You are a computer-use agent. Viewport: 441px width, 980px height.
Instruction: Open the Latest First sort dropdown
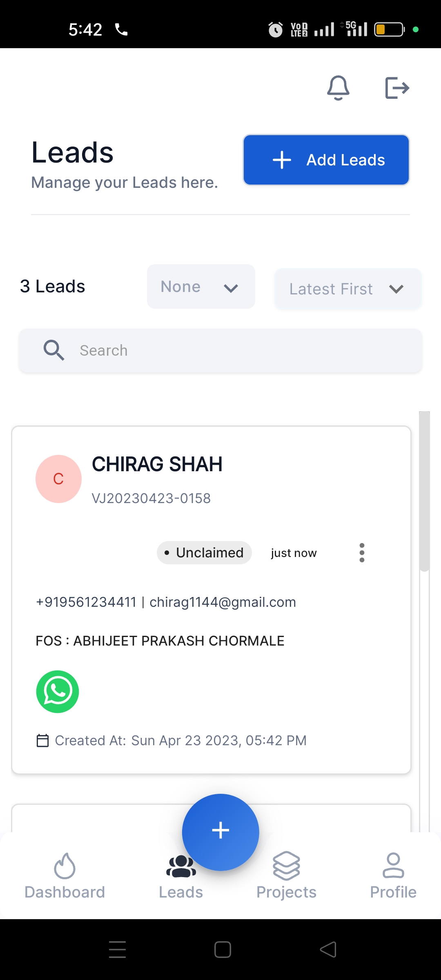347,289
